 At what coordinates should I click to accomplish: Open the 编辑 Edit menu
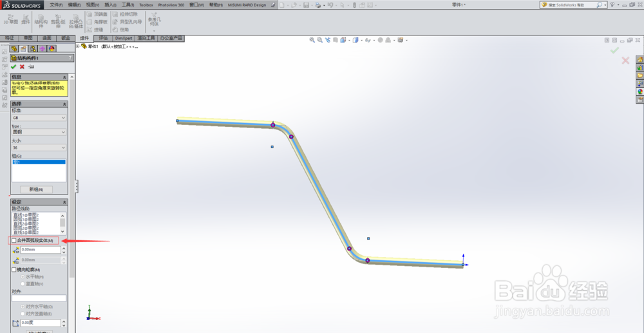click(x=74, y=5)
